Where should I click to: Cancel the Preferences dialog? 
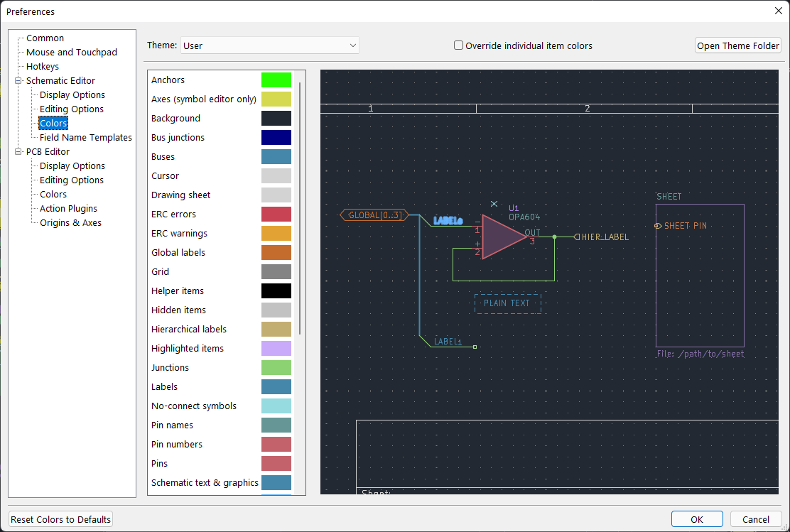[755, 519]
